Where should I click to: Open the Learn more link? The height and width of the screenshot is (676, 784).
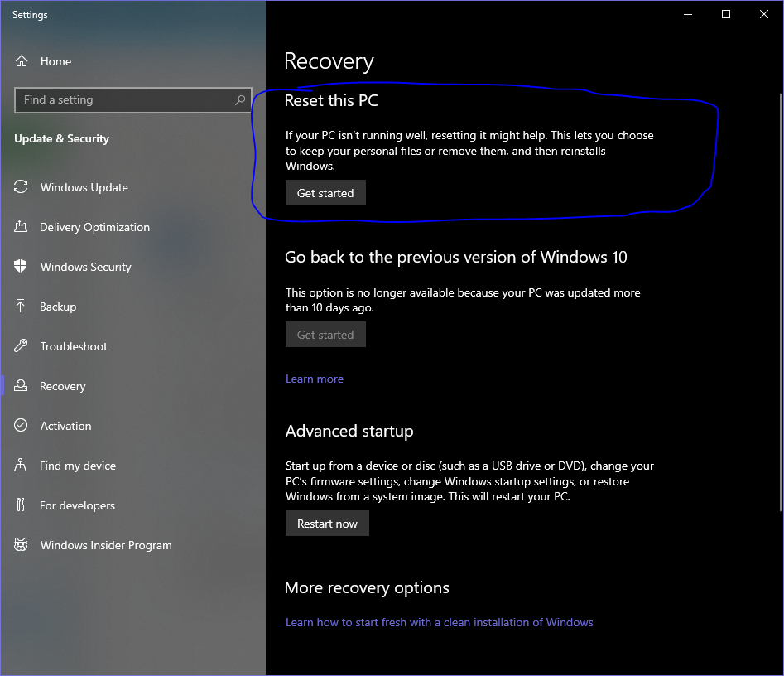(x=315, y=379)
